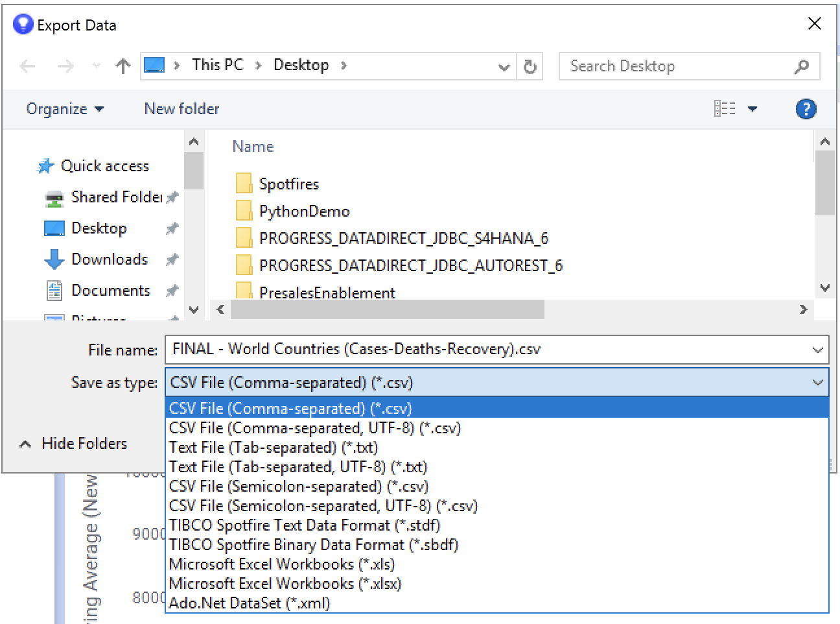Open the Spotfires folder

tap(288, 184)
